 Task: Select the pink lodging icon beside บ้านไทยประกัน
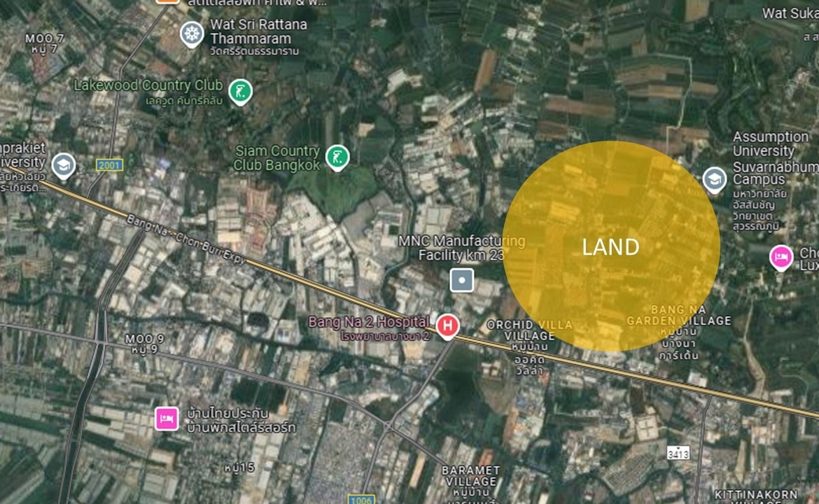click(167, 419)
